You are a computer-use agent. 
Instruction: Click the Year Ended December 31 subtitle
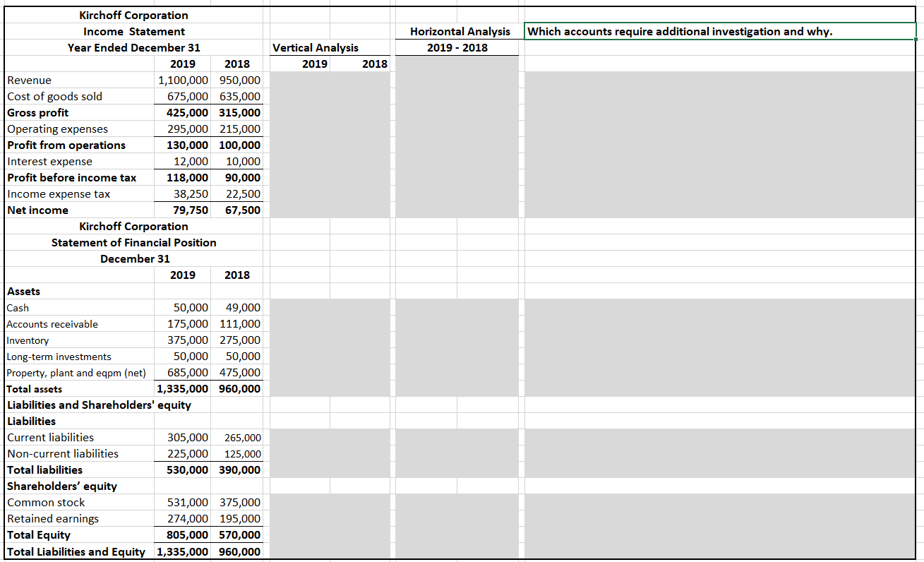[x=134, y=48]
